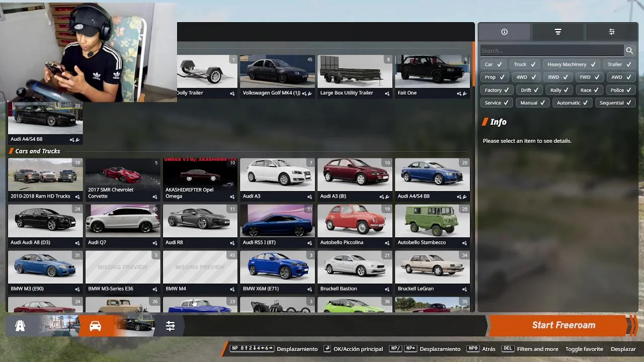
Task: Select the BMW M3 (E90) card
Action: tap(45, 272)
